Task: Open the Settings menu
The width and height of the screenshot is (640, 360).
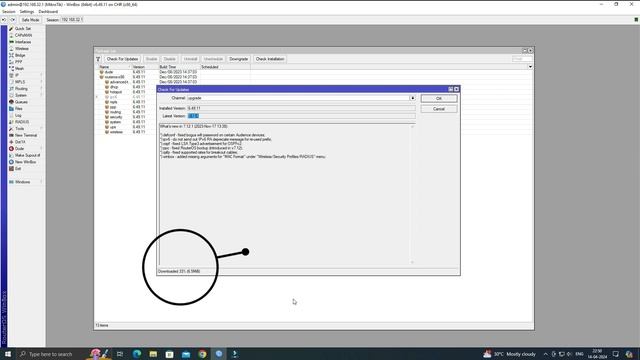Action: 27,11
